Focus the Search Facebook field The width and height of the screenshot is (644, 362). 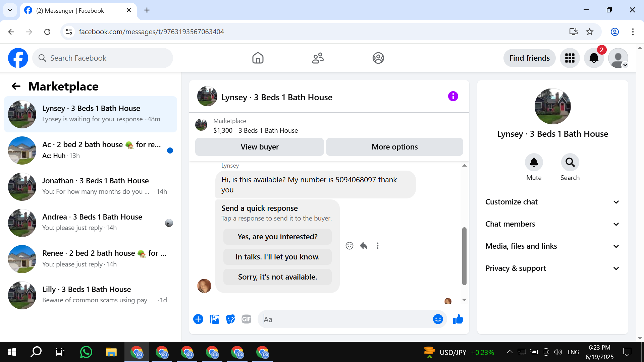[x=103, y=58]
